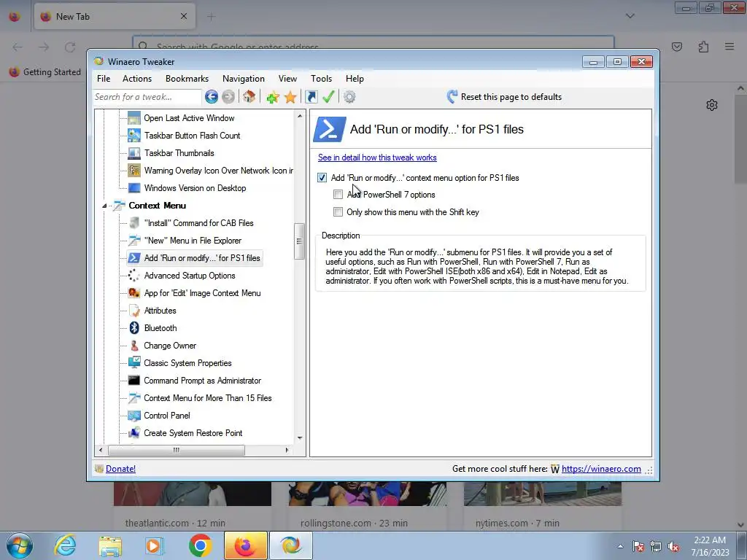Open Firefox new tab personalize gear icon
This screenshot has height=560, width=747.
[712, 105]
